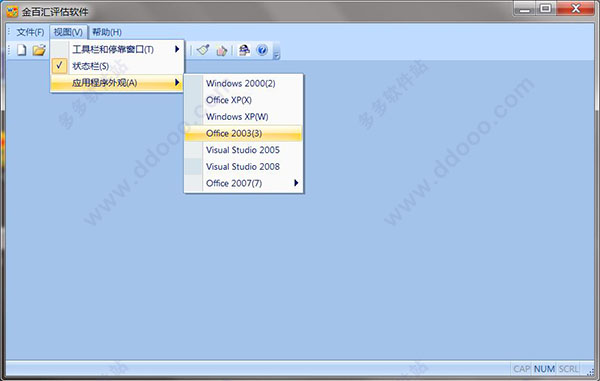Click the SCRL status bar indicator
The image size is (600, 381).
pos(568,369)
